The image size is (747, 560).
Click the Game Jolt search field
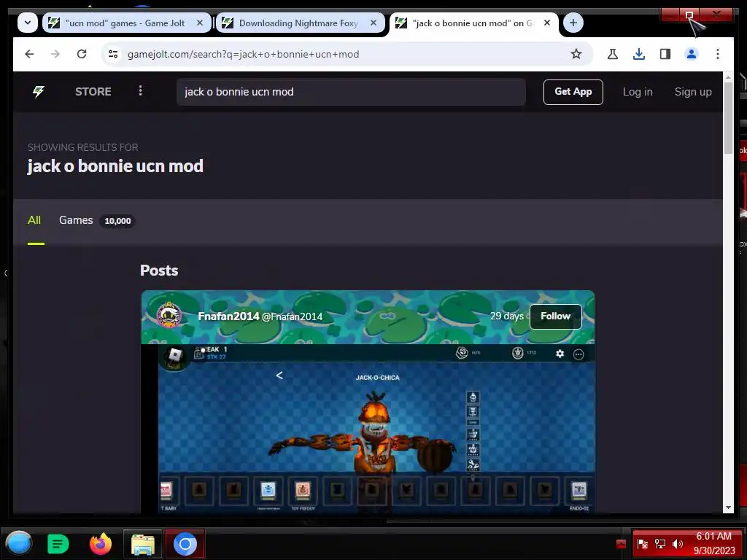click(x=351, y=92)
